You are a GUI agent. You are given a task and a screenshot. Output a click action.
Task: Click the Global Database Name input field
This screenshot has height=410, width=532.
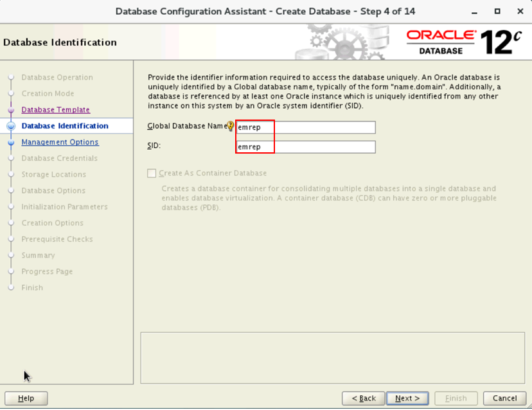coord(306,127)
